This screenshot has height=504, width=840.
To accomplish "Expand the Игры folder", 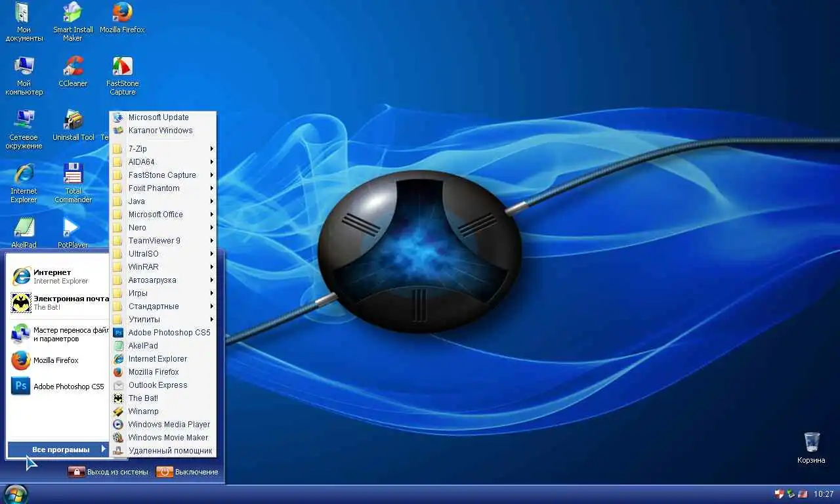I will [x=163, y=293].
